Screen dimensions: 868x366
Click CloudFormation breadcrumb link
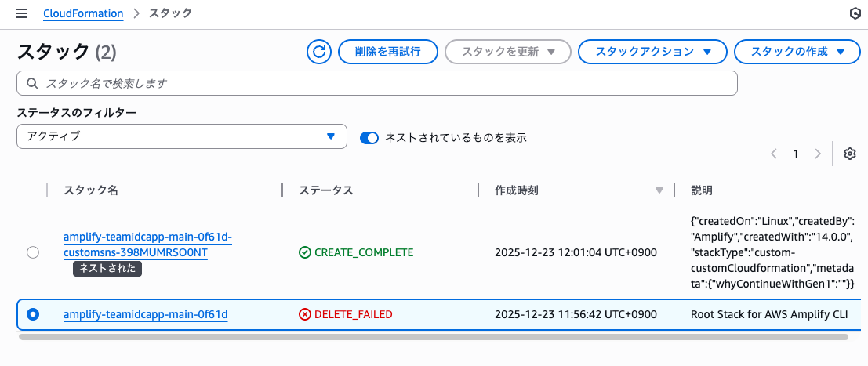pos(83,13)
